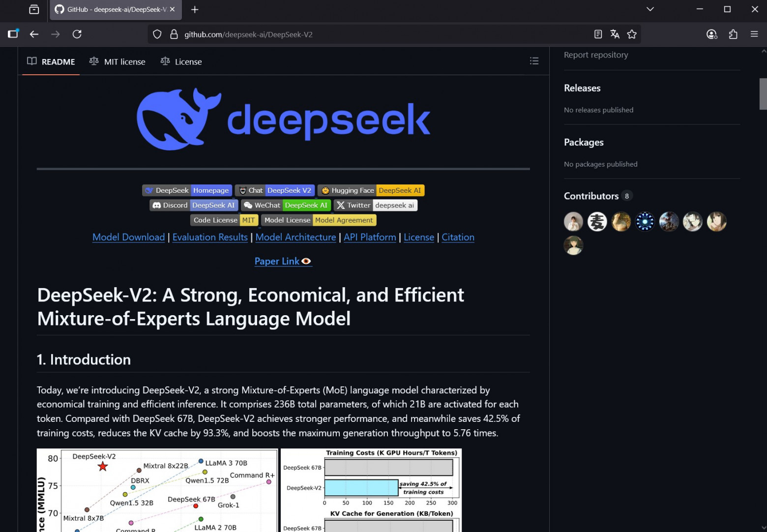Toggle reader view icon in address bar
Image resolution: width=767 pixels, height=532 pixels.
pos(598,34)
